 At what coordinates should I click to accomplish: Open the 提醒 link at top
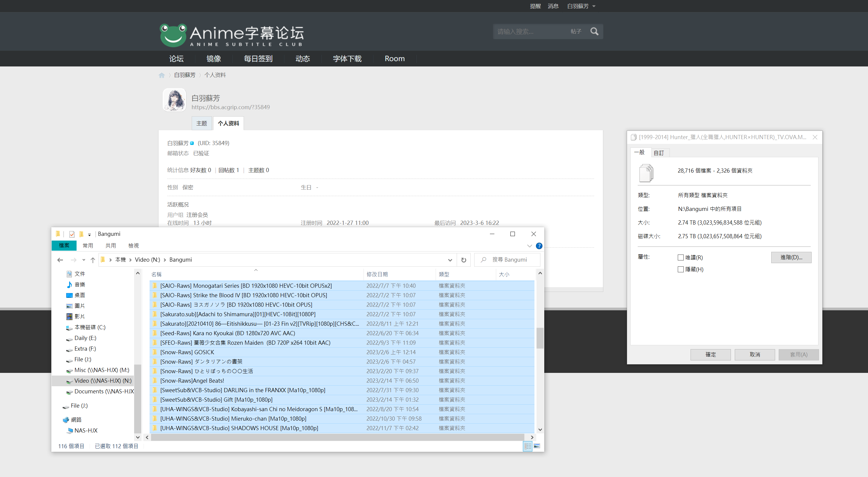535,6
